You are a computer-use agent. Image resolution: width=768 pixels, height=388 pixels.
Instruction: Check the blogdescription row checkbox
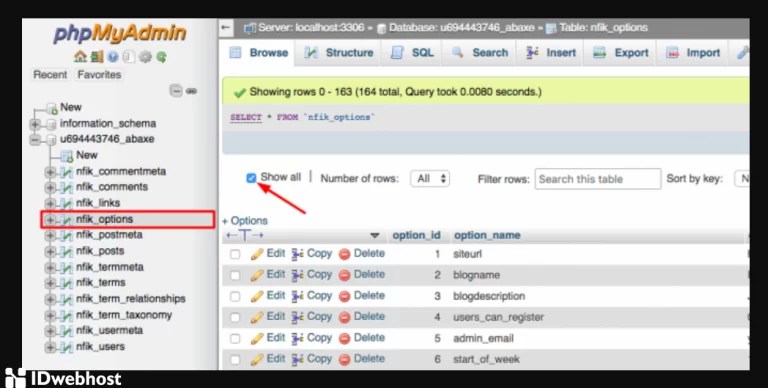click(x=235, y=296)
